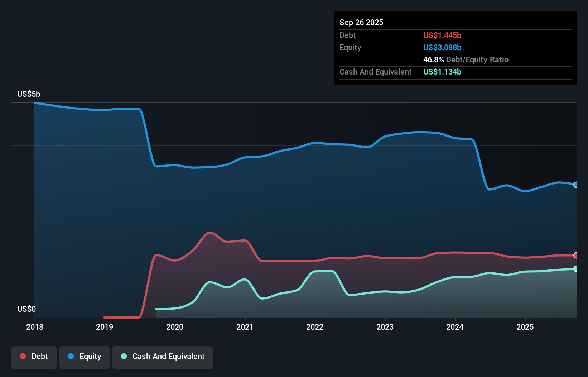The image size is (588, 377).
Task: Open details for the Debt/Equity Ratio row
Action: pos(466,59)
